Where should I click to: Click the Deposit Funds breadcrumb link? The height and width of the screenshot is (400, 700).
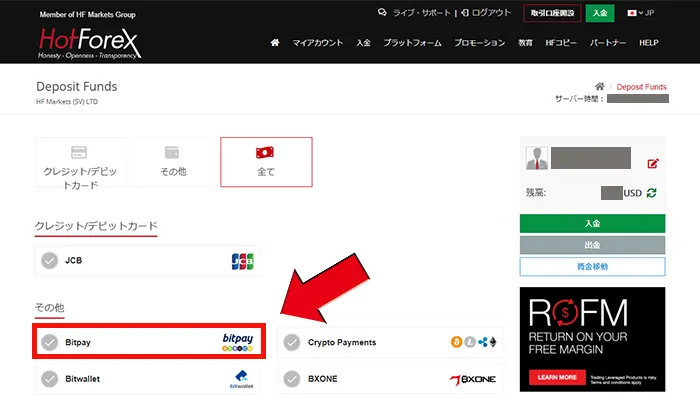[x=642, y=87]
